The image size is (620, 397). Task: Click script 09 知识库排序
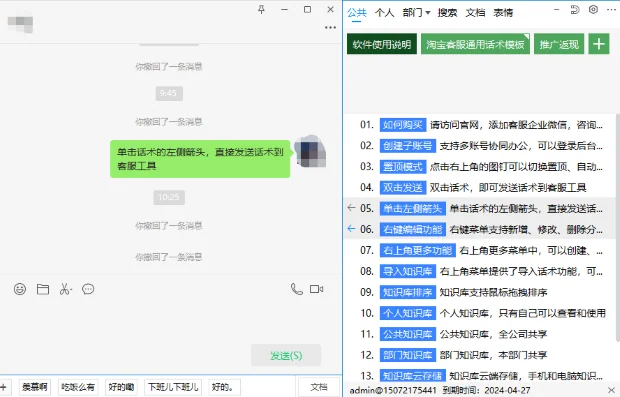481,292
